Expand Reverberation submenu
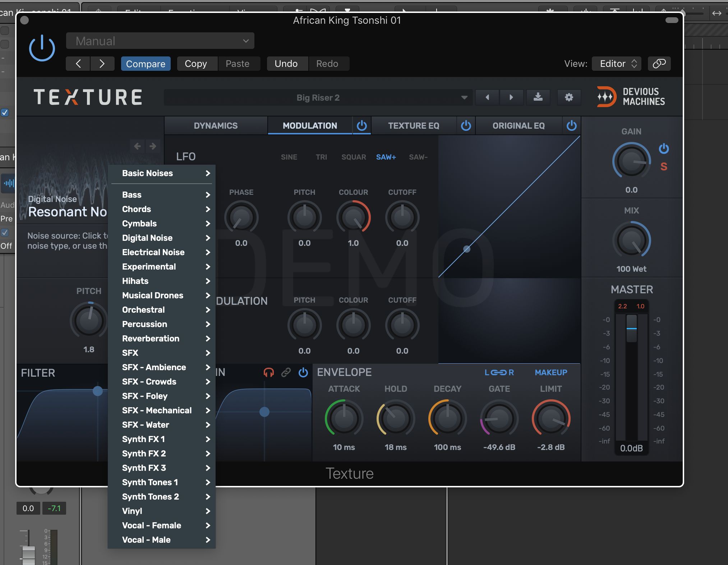Viewport: 728px width, 565px height. point(162,339)
